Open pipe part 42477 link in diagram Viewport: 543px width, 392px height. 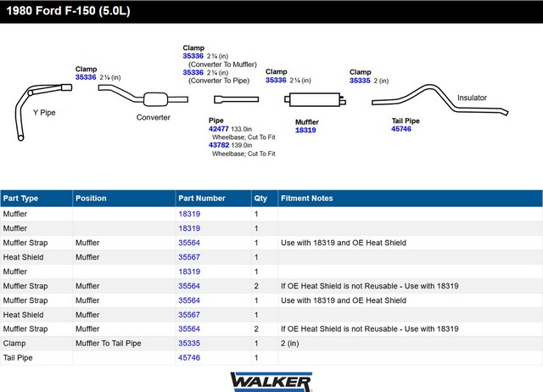pyautogui.click(x=219, y=129)
